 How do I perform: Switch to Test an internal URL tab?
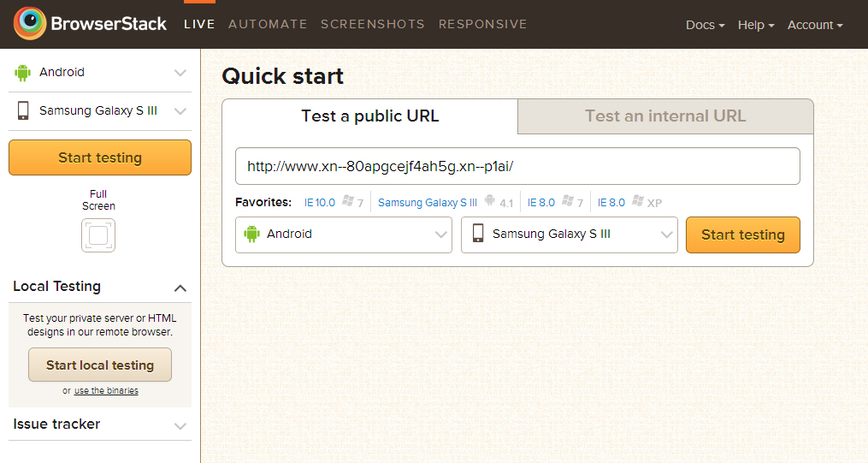(665, 116)
